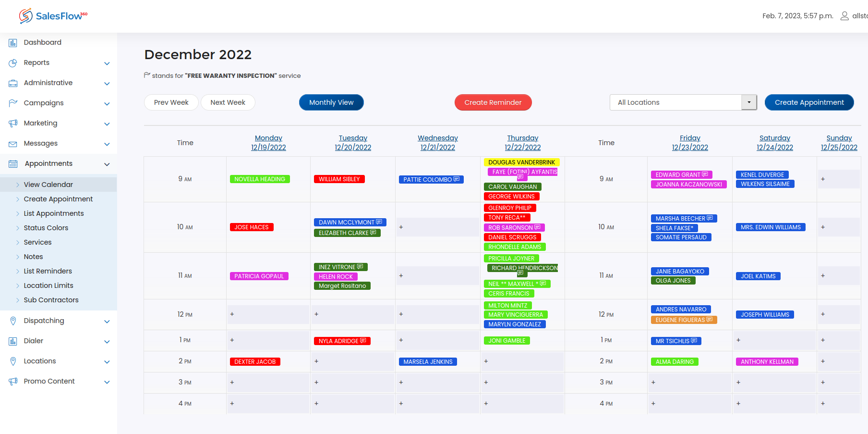
Task: Click the note icon on Pattie Colombo appointment
Action: [x=457, y=179]
